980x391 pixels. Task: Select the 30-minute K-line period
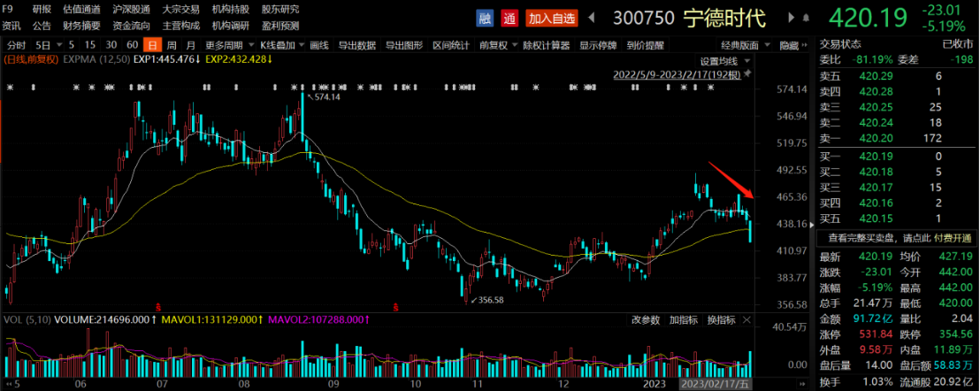[x=111, y=45]
